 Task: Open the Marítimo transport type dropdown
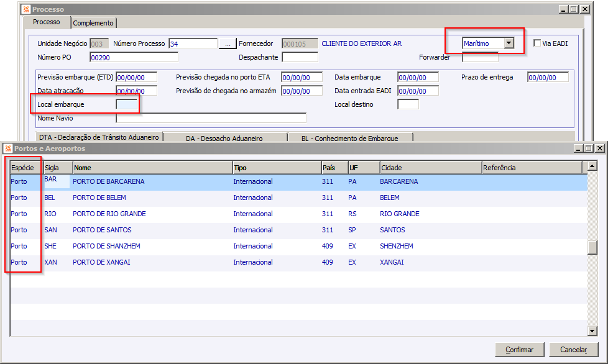tap(509, 43)
